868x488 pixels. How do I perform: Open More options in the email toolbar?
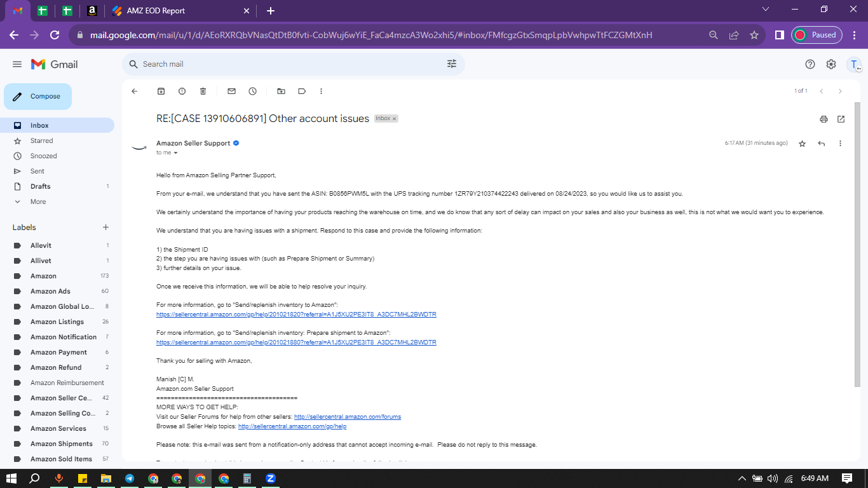click(321, 91)
